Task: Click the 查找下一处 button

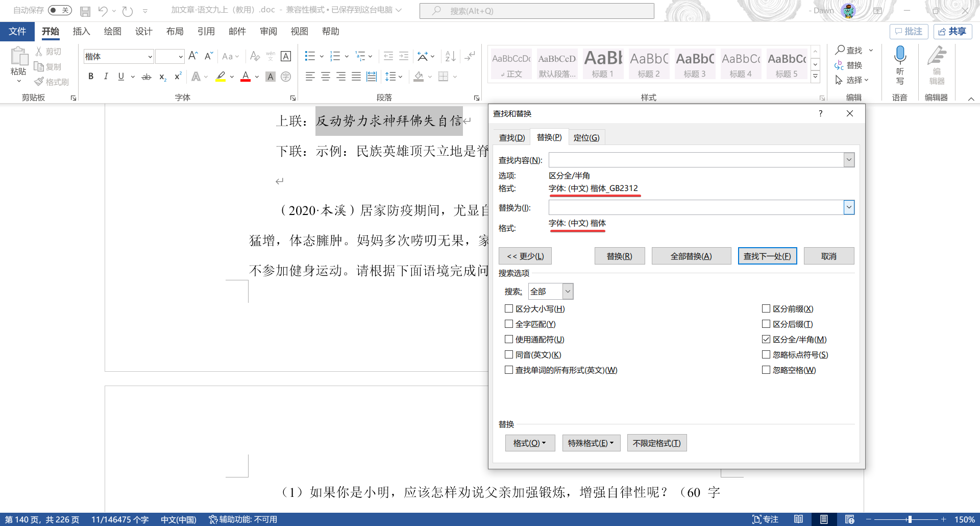Action: point(767,256)
